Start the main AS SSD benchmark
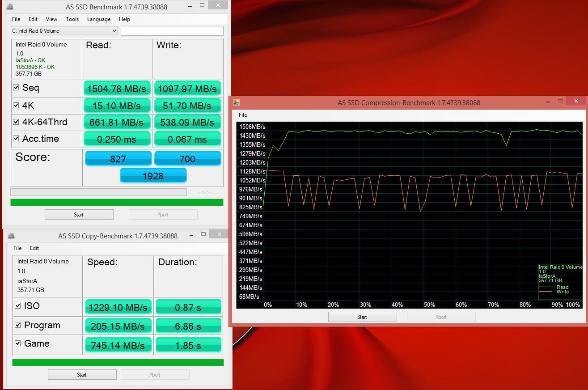This screenshot has height=390, width=588. click(x=79, y=215)
